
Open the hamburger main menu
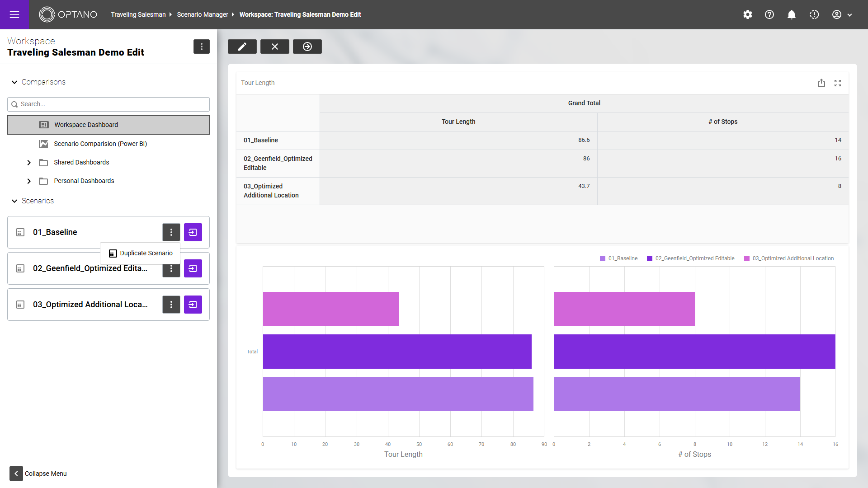(x=14, y=14)
